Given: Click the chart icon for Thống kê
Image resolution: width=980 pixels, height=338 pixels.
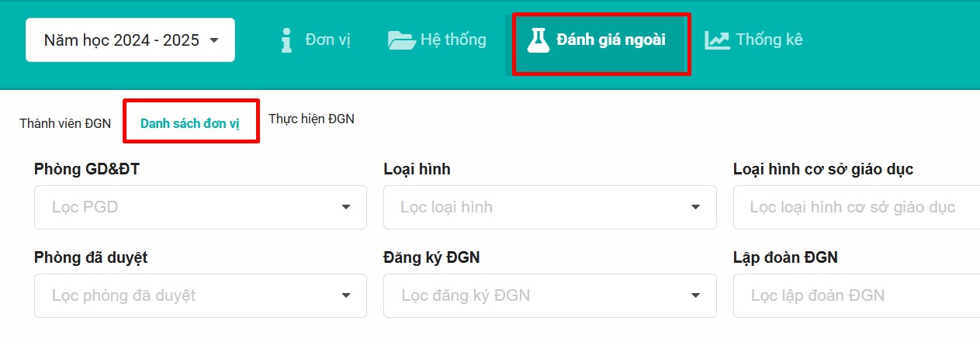Looking at the screenshot, I should pos(717,40).
